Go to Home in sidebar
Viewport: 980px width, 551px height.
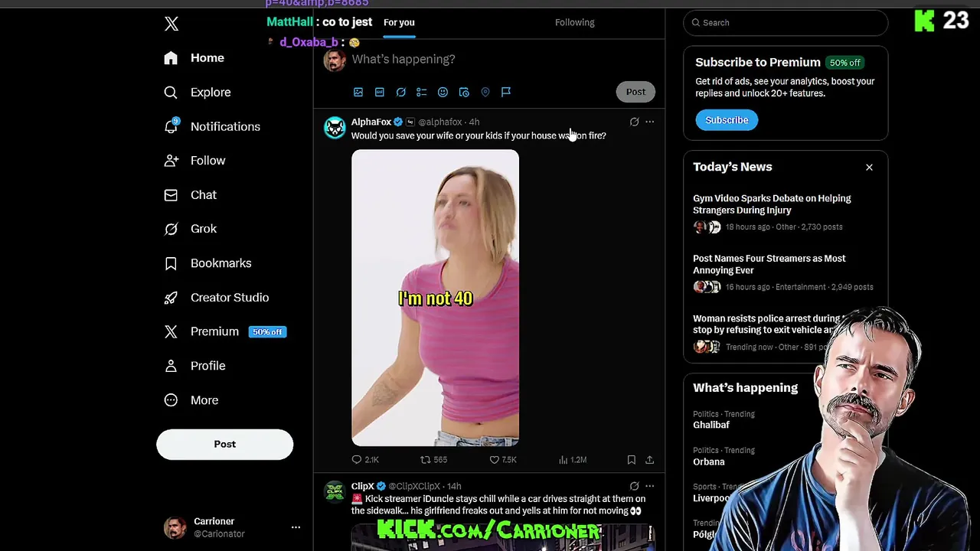click(x=194, y=58)
